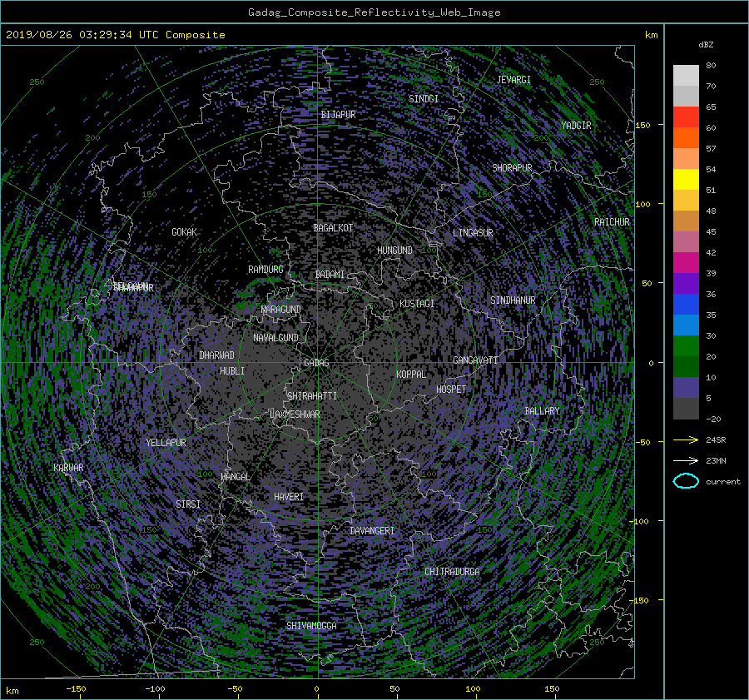749x700 pixels.
Task: Click the NAVALGUND city label
Action: tap(275, 338)
